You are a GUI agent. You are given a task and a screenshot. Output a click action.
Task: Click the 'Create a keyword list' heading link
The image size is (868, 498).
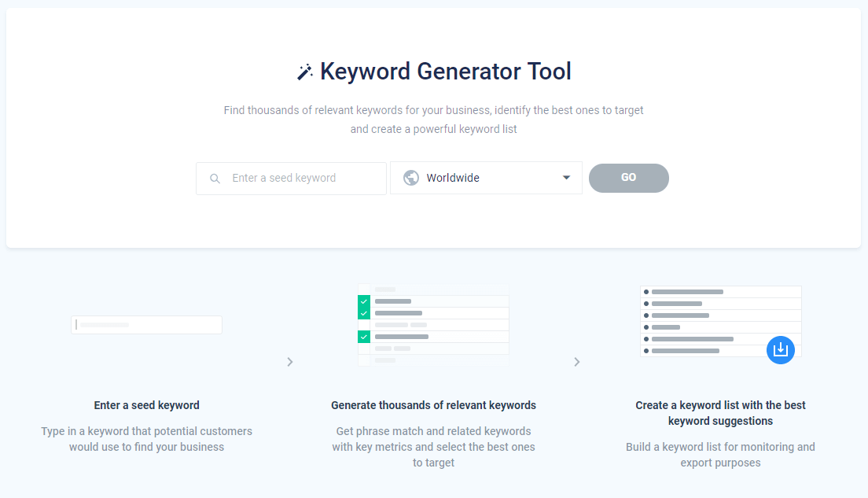pos(720,405)
